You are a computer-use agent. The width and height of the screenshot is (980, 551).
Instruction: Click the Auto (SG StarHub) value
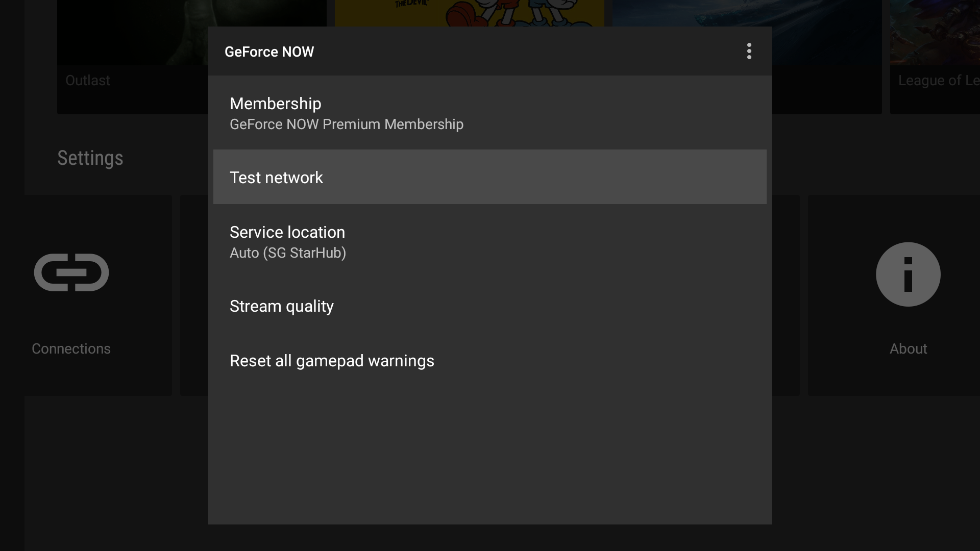[288, 253]
